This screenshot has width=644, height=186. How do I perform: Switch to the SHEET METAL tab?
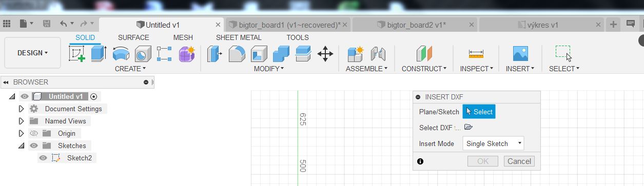pos(239,37)
